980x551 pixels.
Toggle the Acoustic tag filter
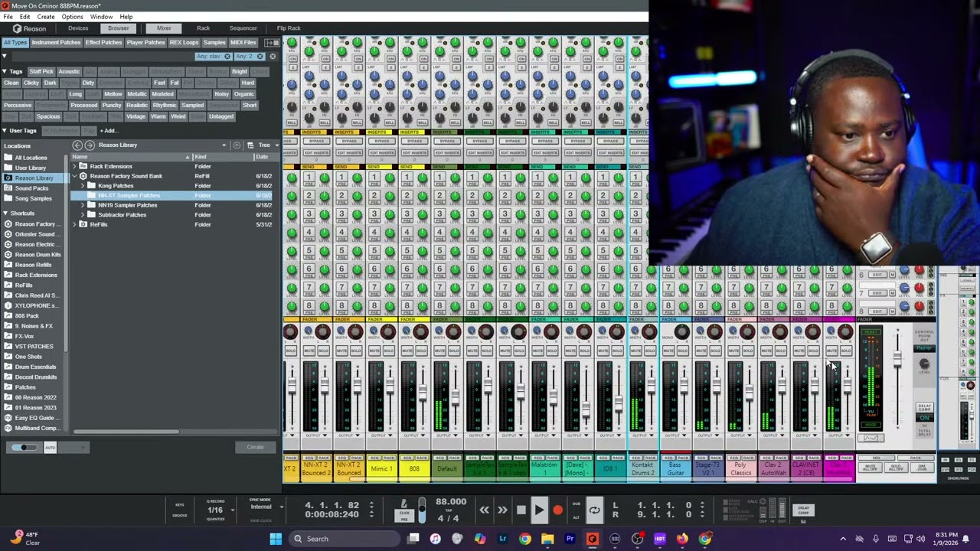click(x=69, y=72)
